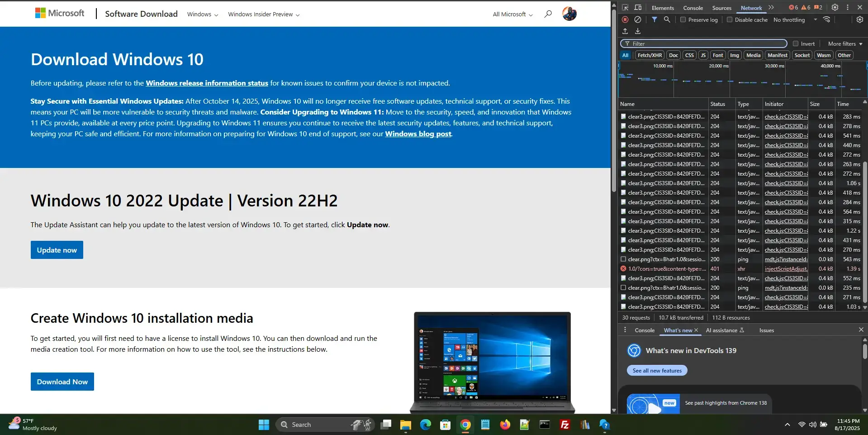The width and height of the screenshot is (868, 435).
Task: Open the Software Download link
Action: 141,14
